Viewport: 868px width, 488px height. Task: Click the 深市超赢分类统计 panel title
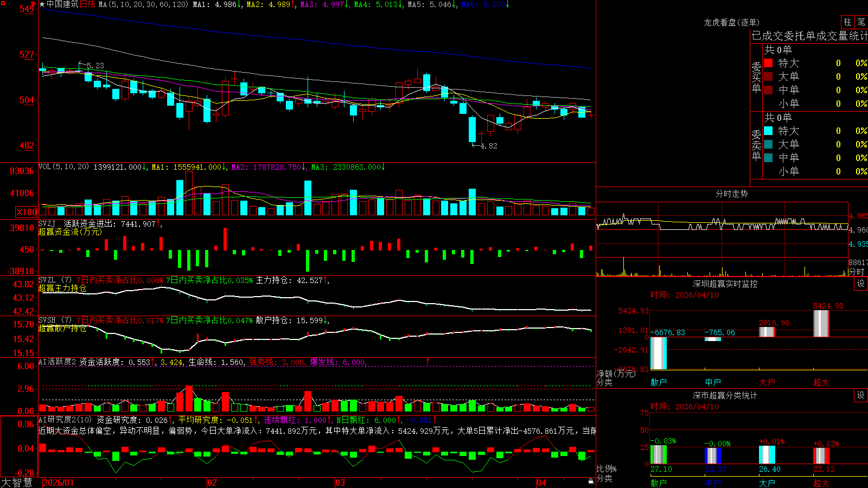coord(725,395)
